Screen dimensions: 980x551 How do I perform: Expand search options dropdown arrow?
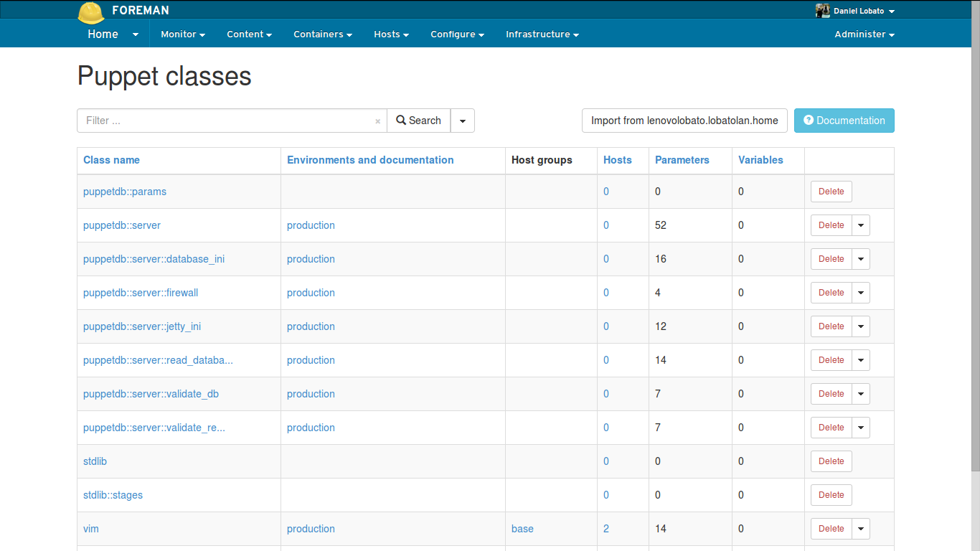(463, 121)
